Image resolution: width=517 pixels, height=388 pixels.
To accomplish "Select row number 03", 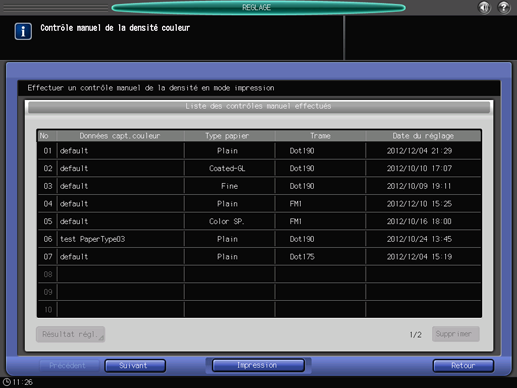I will coord(259,186).
